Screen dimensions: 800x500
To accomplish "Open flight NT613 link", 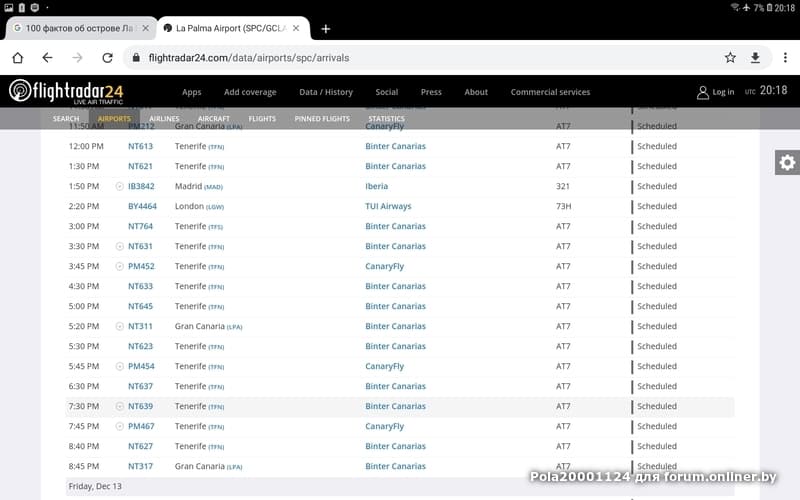I will [x=140, y=146].
